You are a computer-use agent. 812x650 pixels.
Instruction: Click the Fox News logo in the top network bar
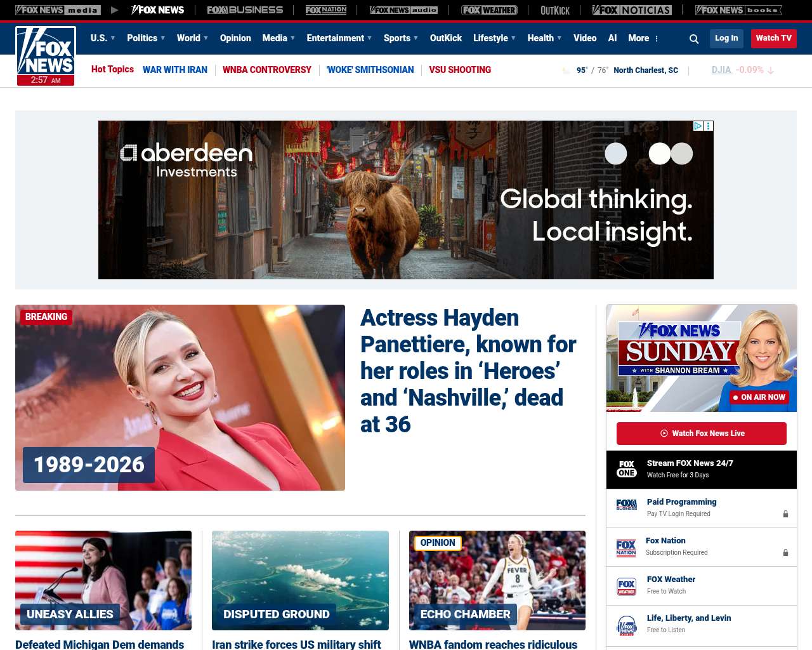pyautogui.click(x=157, y=10)
